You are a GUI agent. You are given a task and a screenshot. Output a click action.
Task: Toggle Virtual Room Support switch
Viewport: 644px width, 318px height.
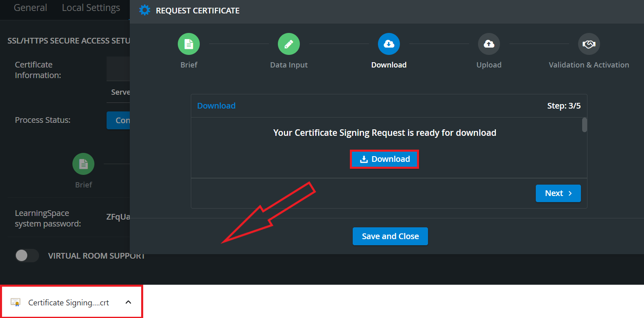pyautogui.click(x=27, y=255)
